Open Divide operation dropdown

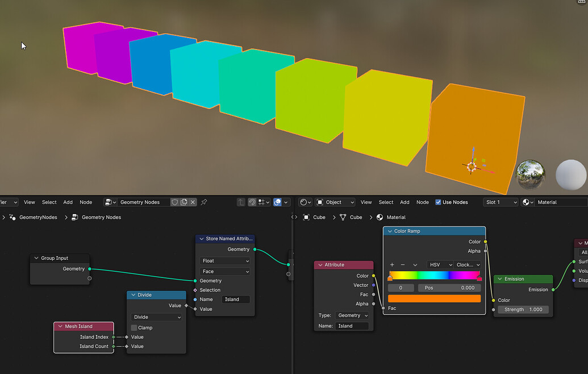coord(156,317)
